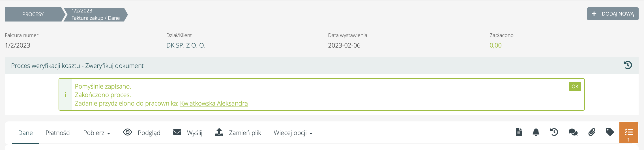Open the comments chat icon
The height and width of the screenshot is (150, 644).
573,132
